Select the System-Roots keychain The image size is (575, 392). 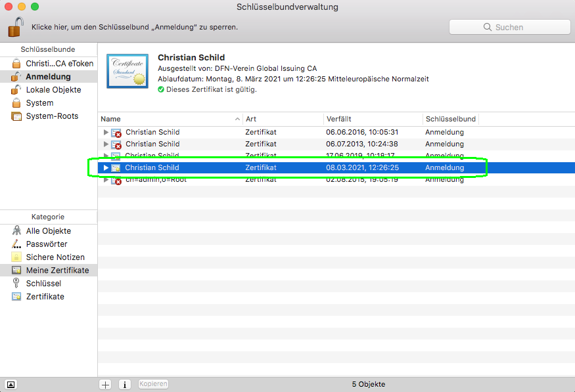[52, 116]
